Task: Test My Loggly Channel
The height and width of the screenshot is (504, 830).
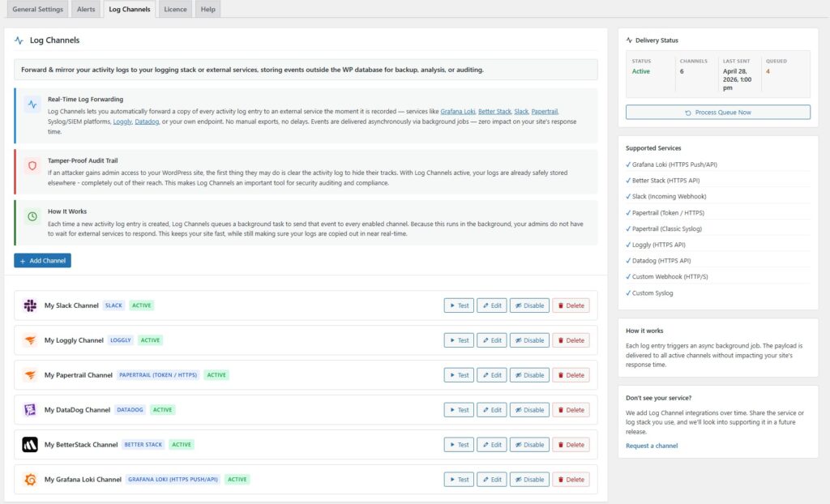Action: [x=459, y=340]
